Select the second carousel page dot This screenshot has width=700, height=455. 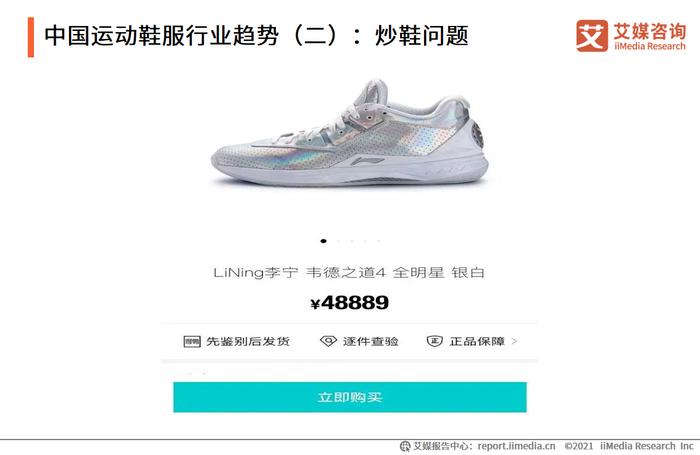[x=338, y=241]
